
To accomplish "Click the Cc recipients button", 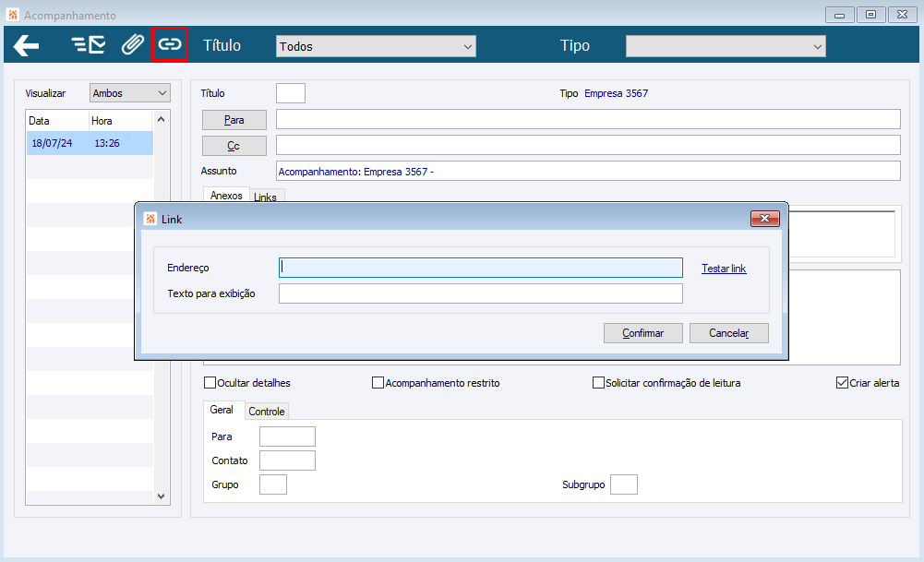I will (x=234, y=146).
